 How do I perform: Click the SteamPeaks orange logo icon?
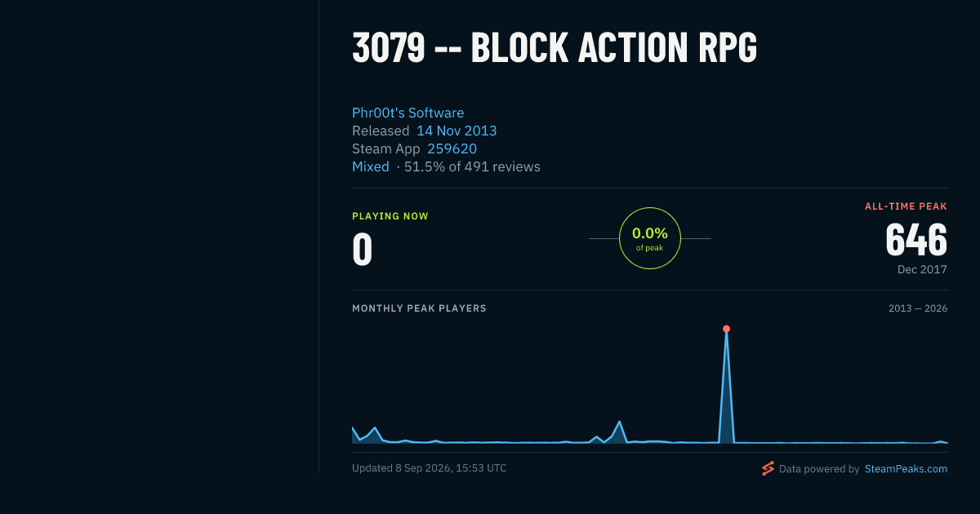[768, 468]
